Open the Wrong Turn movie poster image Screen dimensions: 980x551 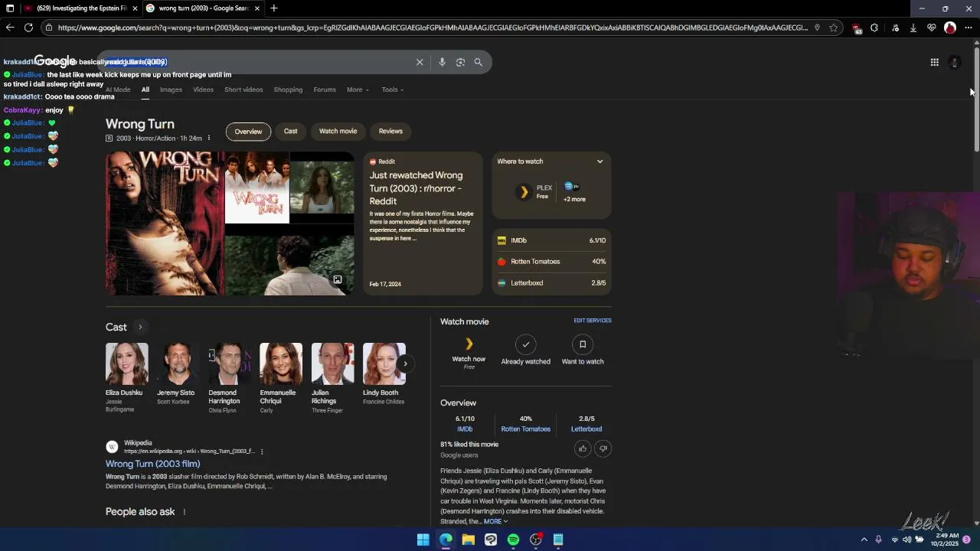point(165,223)
